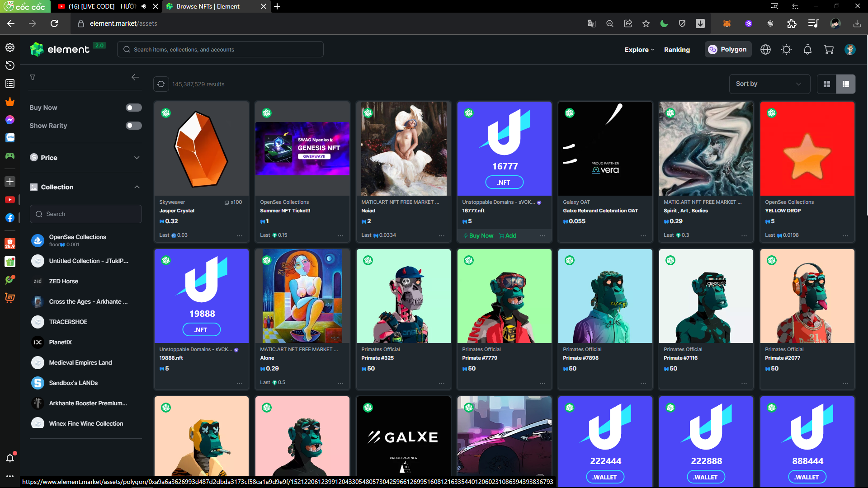Click the mute audio icon on YouTube tab
The image size is (868, 488).
pyautogui.click(x=144, y=6)
